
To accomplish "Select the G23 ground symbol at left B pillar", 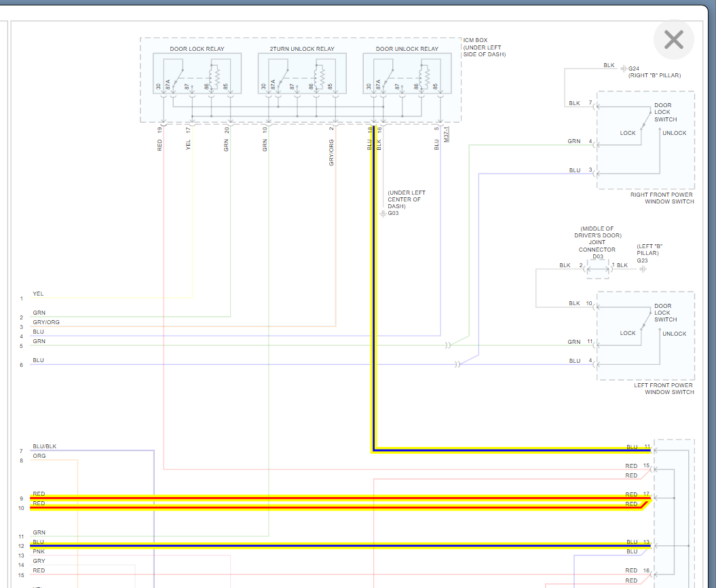I will click(642, 269).
